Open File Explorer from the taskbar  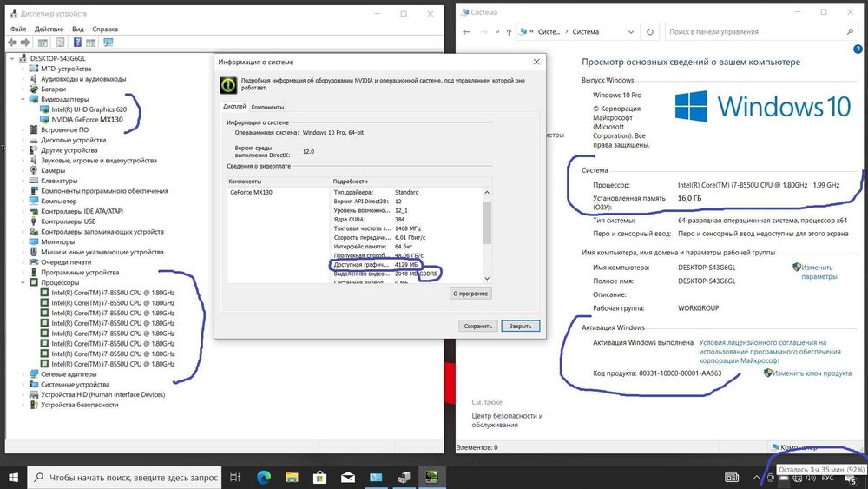tap(292, 477)
